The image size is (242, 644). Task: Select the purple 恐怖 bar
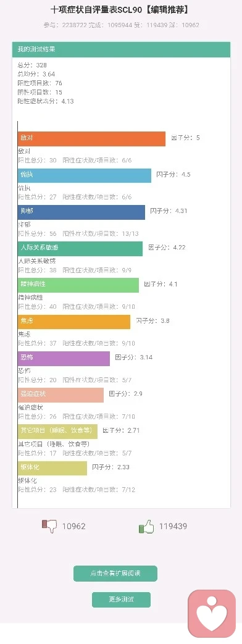point(64,358)
